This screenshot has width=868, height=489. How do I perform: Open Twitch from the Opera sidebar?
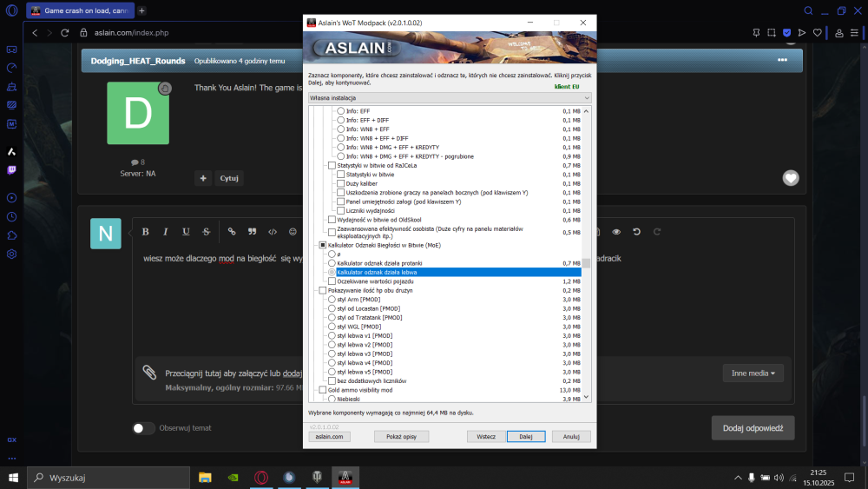tap(11, 170)
